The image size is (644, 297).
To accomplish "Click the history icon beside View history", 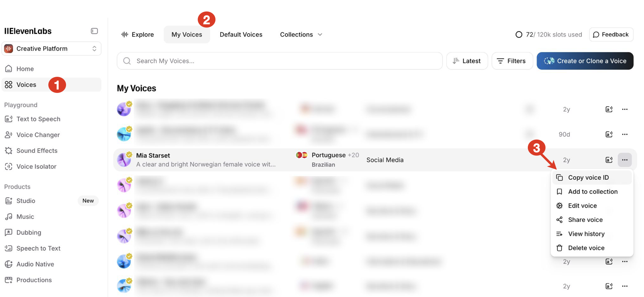I will [559, 234].
